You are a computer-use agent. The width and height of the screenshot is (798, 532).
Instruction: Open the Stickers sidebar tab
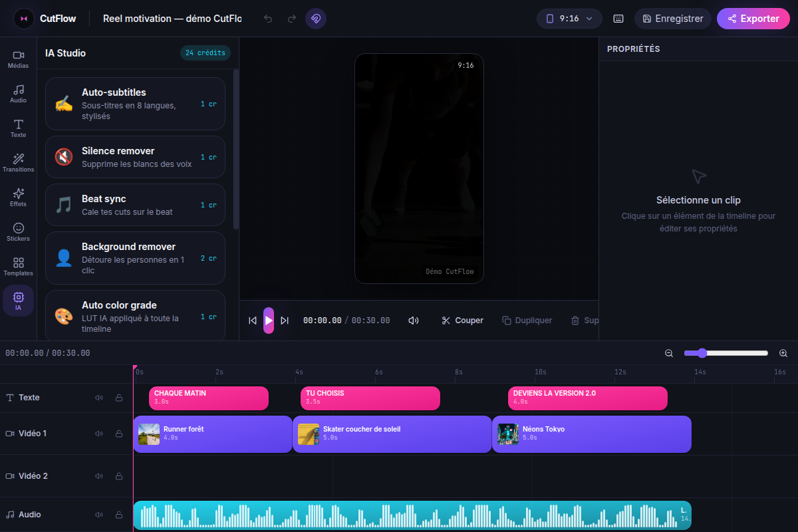click(19, 232)
